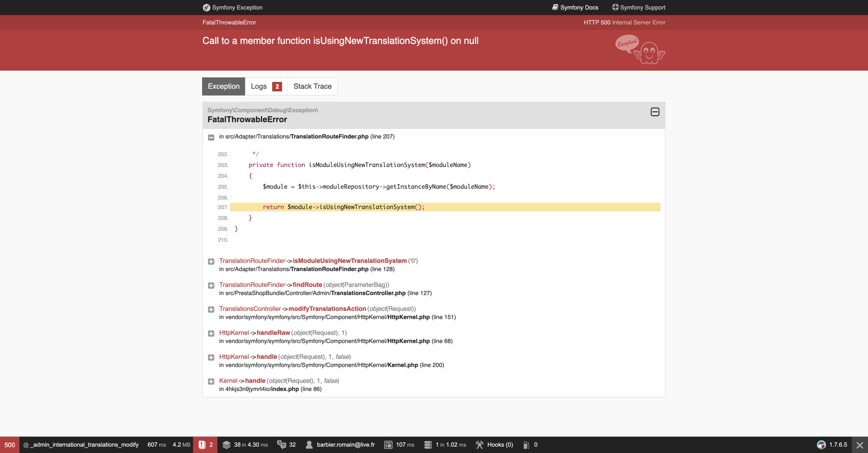The height and width of the screenshot is (453, 868).
Task: Switch to the Exception tab
Action: point(224,86)
